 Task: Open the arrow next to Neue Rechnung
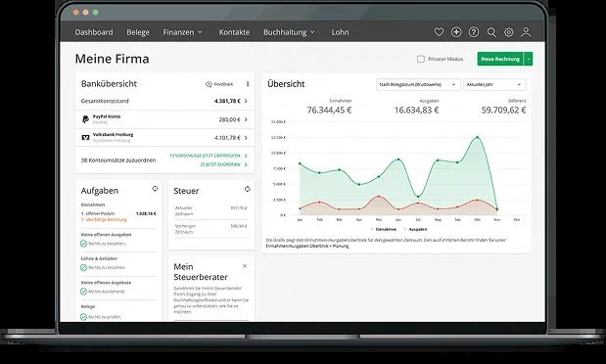pos(528,59)
